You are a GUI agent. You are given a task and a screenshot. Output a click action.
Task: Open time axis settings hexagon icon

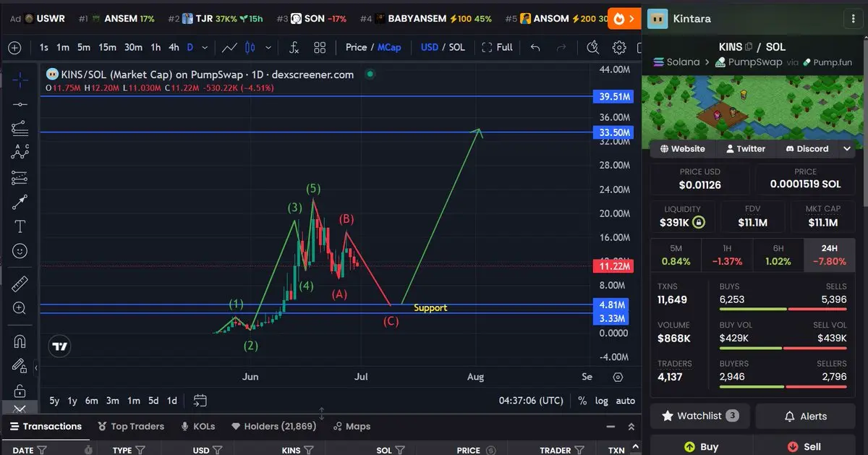(618, 377)
